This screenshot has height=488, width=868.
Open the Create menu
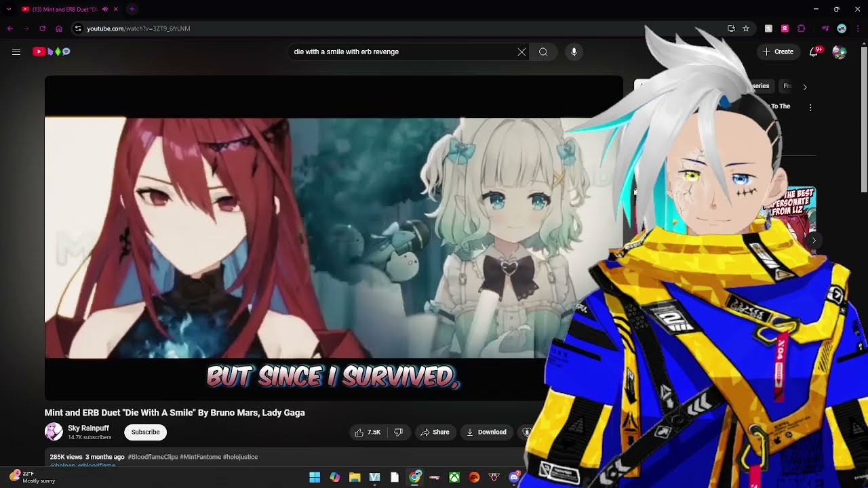(778, 52)
